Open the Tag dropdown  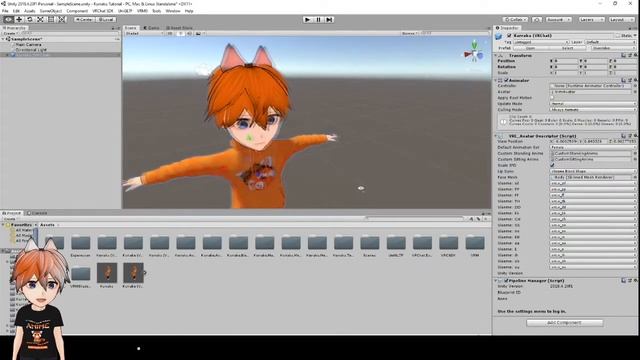tap(541, 42)
